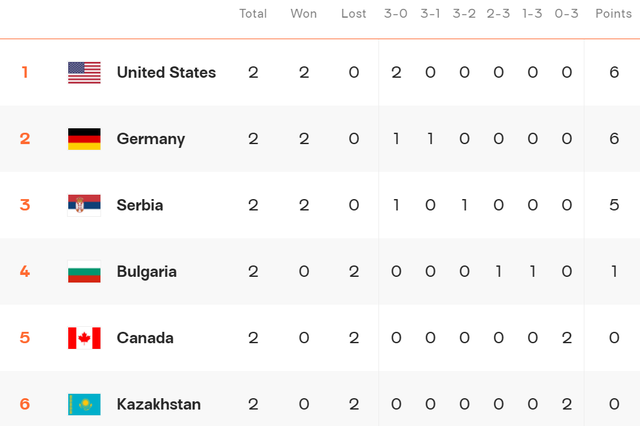Select the Bulgaria team name
The image size is (640, 426).
pyautogui.click(x=147, y=272)
